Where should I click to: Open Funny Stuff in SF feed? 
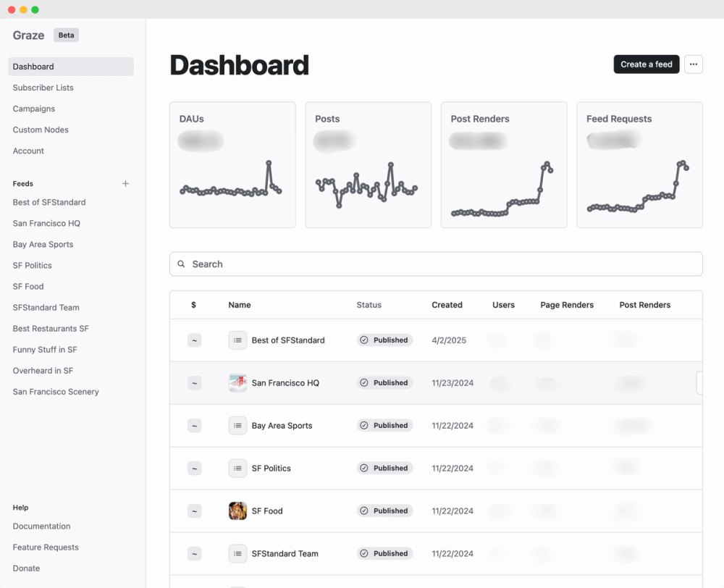coord(45,350)
